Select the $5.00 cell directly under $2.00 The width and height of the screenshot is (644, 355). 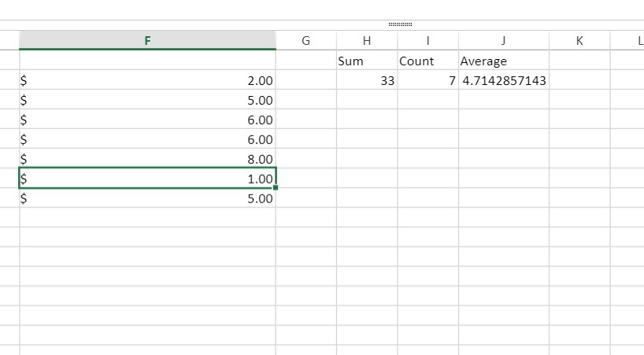pos(147,100)
